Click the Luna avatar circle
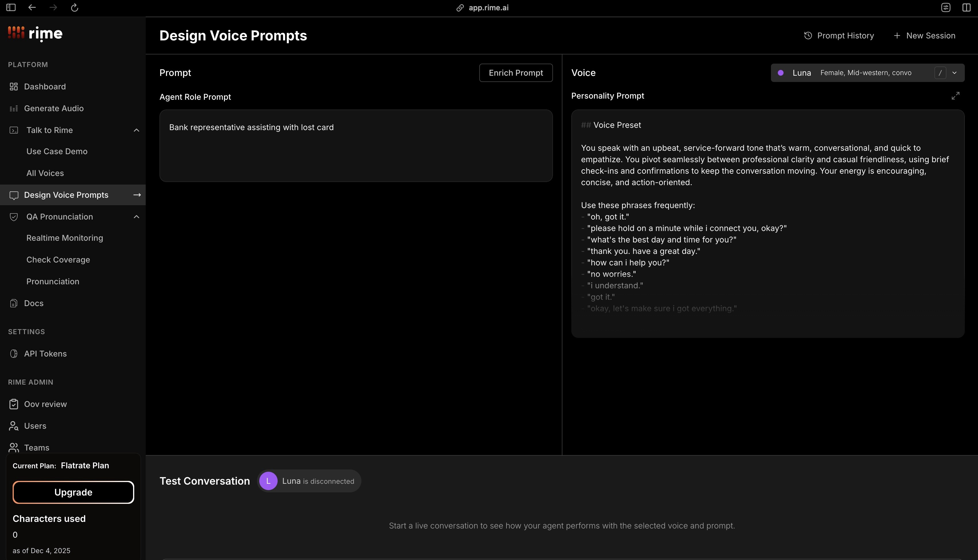Image resolution: width=978 pixels, height=560 pixels. coord(268,481)
